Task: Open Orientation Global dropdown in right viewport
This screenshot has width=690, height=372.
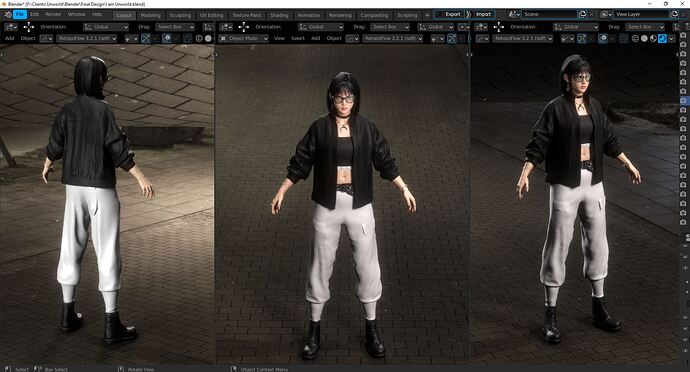Action: coord(576,27)
